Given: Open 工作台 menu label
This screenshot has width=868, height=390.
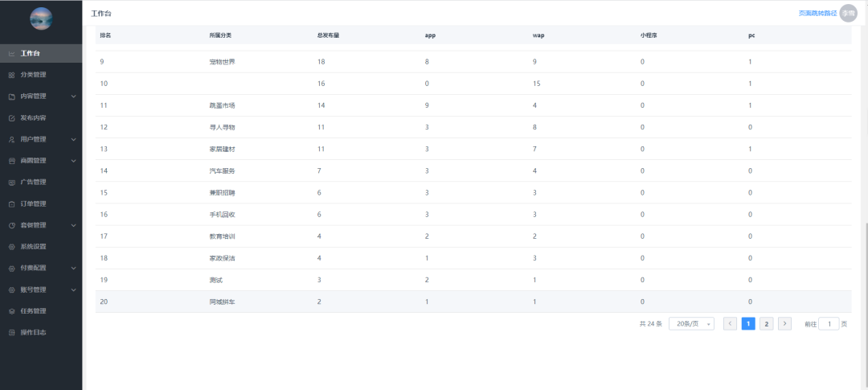Looking at the screenshot, I should pos(30,54).
